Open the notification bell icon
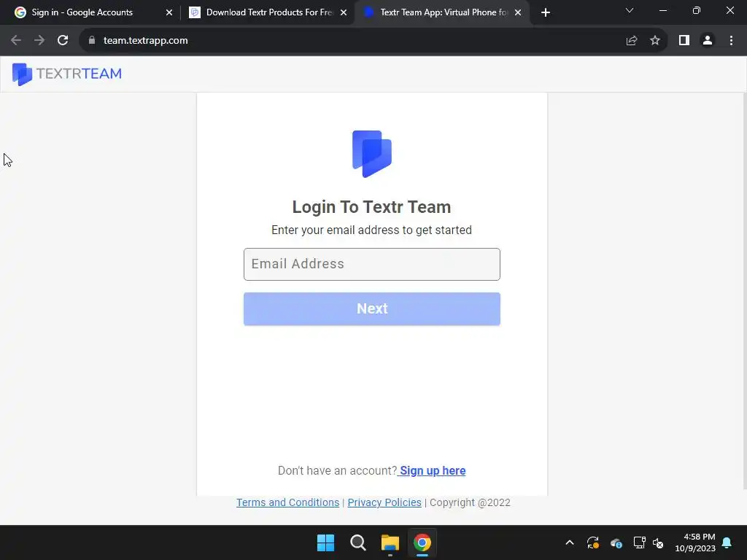Screen dimensions: 747x560 coord(727,542)
